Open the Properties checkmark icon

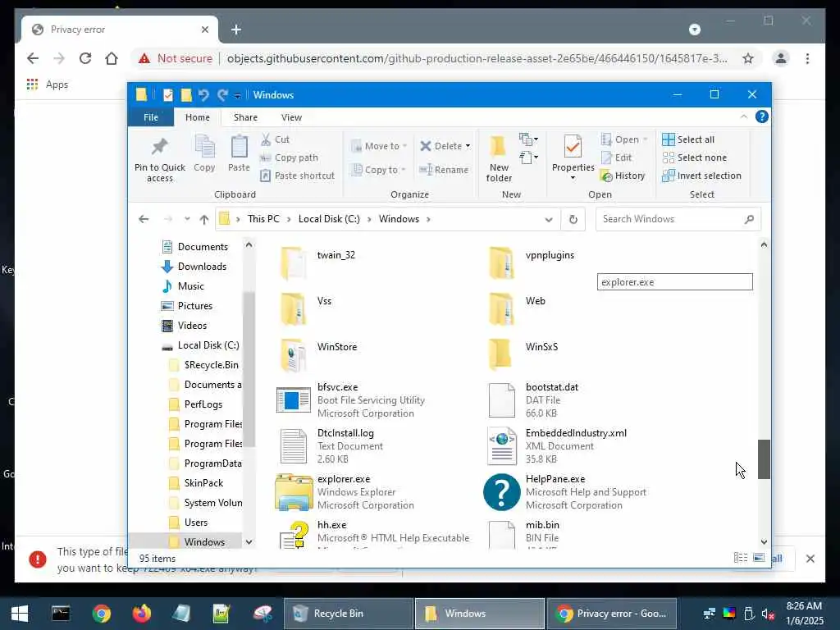pyautogui.click(x=573, y=146)
